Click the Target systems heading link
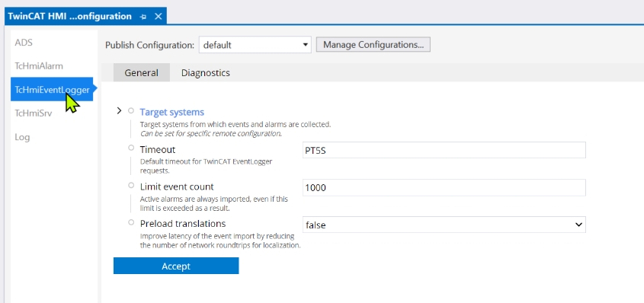This screenshot has height=303, width=644. point(171,112)
